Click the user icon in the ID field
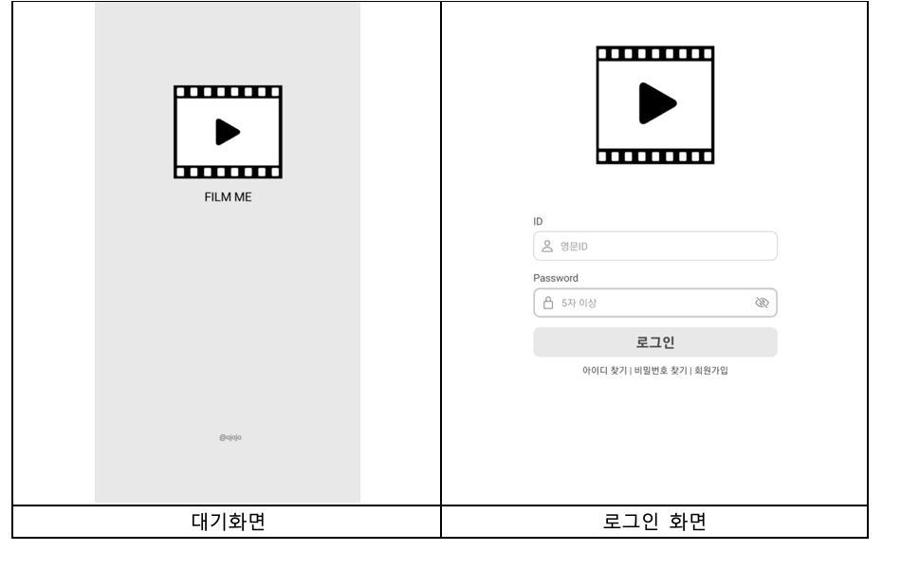Image resolution: width=901 pixels, height=588 pixels. coord(547,246)
